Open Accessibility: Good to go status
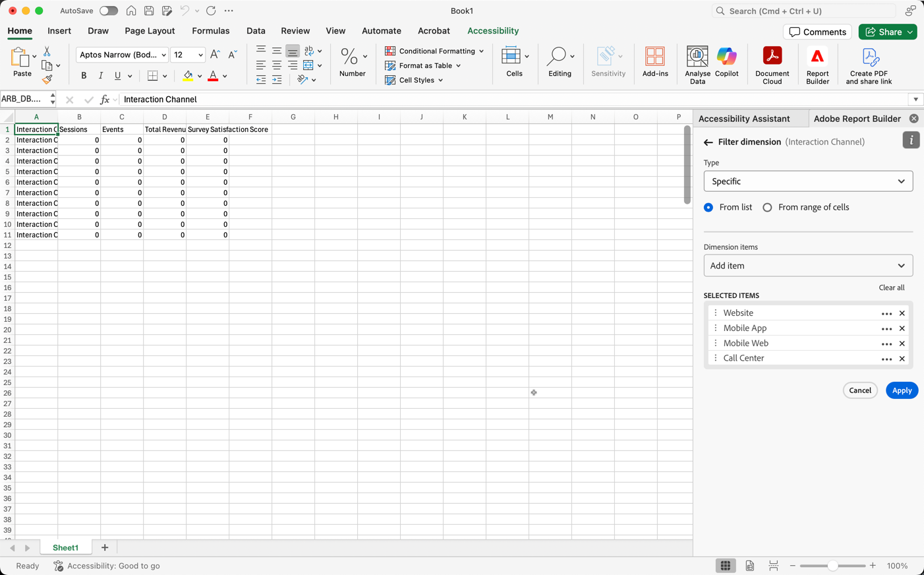The width and height of the screenshot is (924, 575). pos(107,566)
